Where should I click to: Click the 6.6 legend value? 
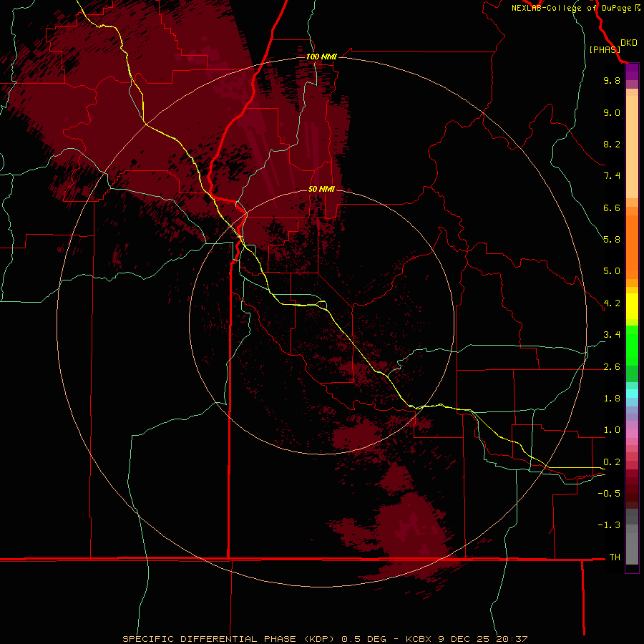612,208
